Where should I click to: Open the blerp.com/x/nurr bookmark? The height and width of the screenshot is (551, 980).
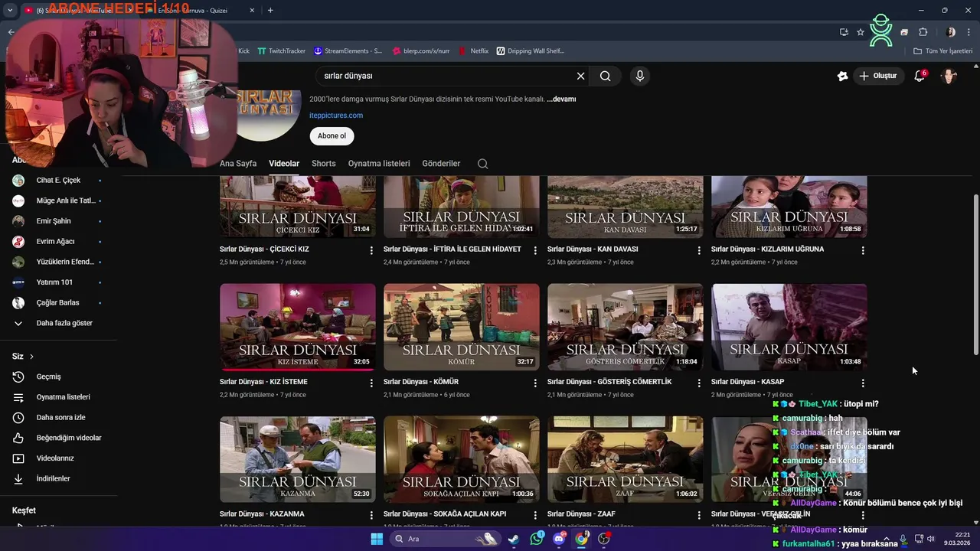click(x=420, y=51)
